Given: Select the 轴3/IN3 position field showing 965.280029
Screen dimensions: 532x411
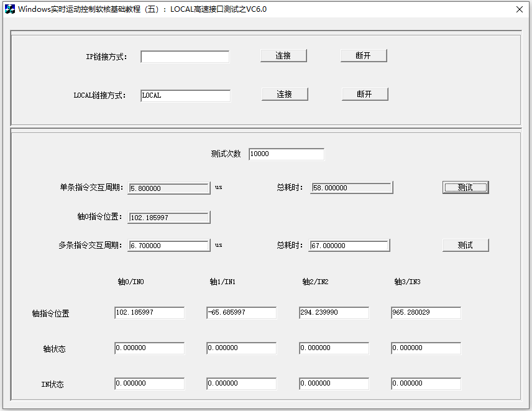Looking at the screenshot, I should pyautogui.click(x=426, y=313).
